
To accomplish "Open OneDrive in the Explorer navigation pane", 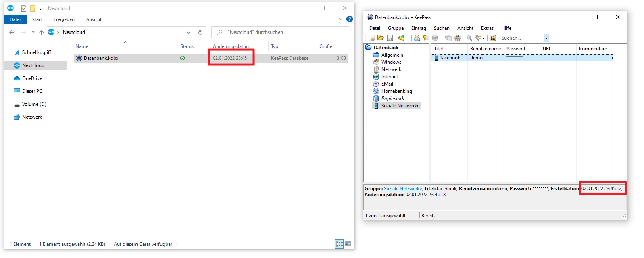I will (x=32, y=78).
